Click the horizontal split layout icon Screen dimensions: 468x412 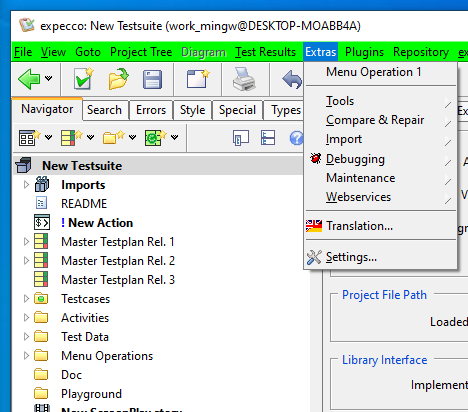tap(268, 138)
